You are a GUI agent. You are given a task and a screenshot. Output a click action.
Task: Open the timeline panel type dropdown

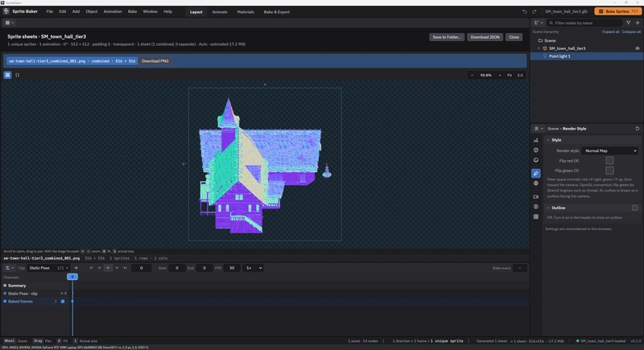[10, 268]
